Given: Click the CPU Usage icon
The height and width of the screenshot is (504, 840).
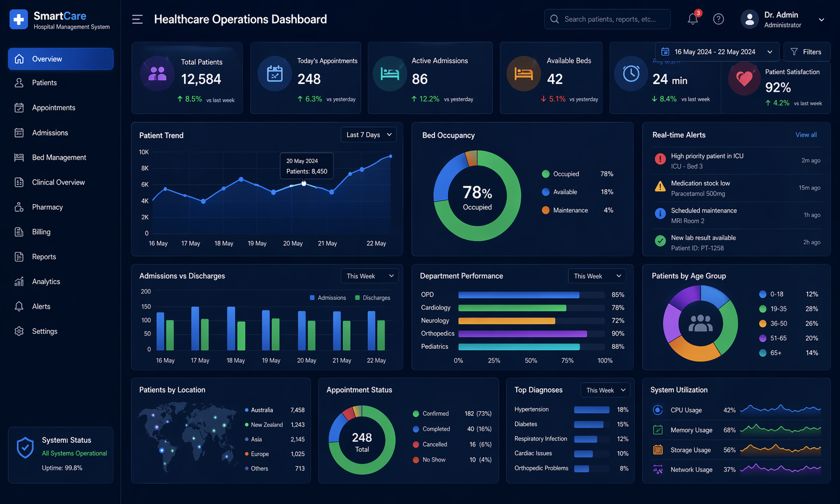Looking at the screenshot, I should coord(658,410).
